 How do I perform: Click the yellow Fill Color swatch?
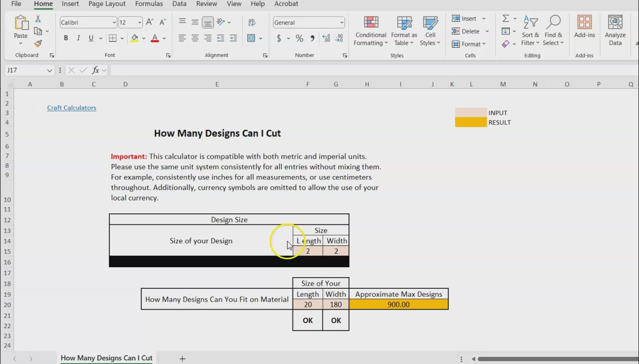click(x=134, y=38)
